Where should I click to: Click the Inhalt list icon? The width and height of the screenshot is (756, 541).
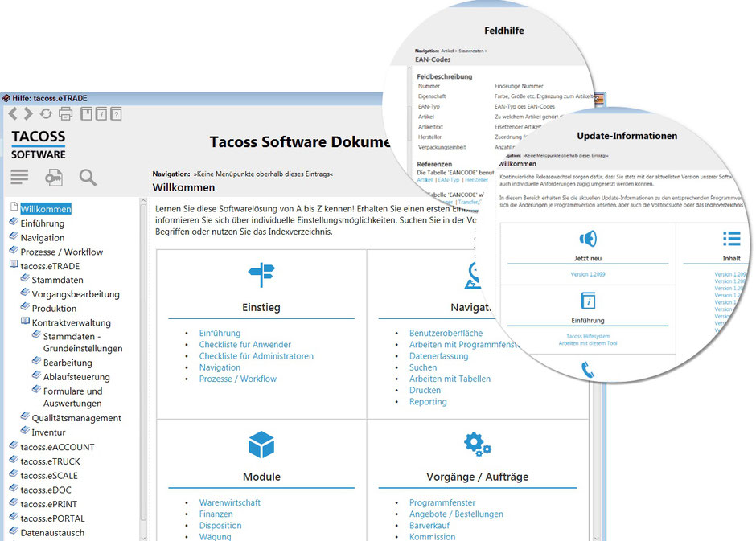pos(731,239)
